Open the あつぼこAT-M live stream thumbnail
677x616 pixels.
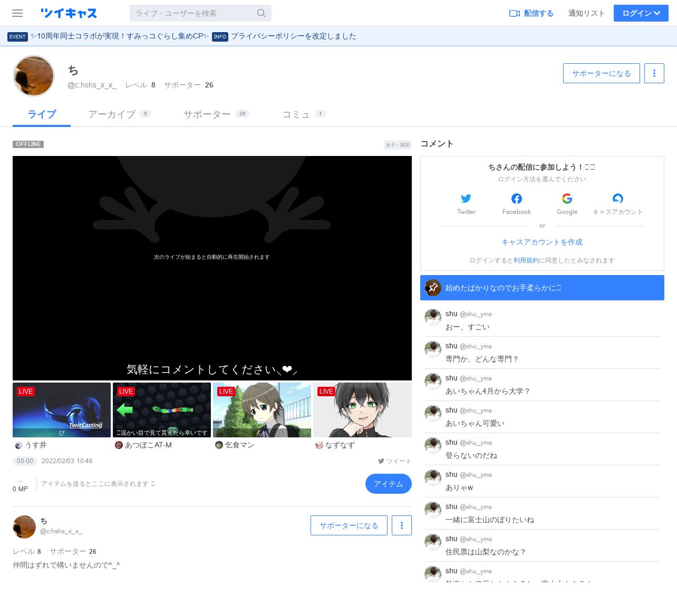tap(162, 410)
